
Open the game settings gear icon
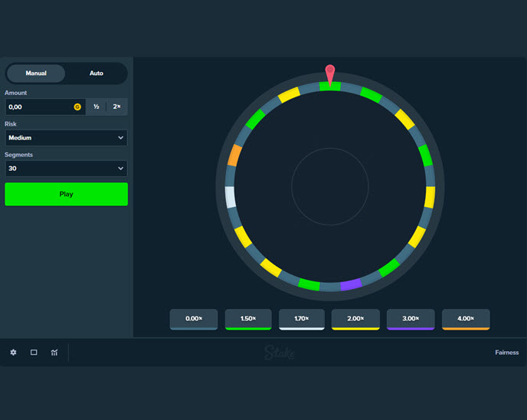[13, 353]
